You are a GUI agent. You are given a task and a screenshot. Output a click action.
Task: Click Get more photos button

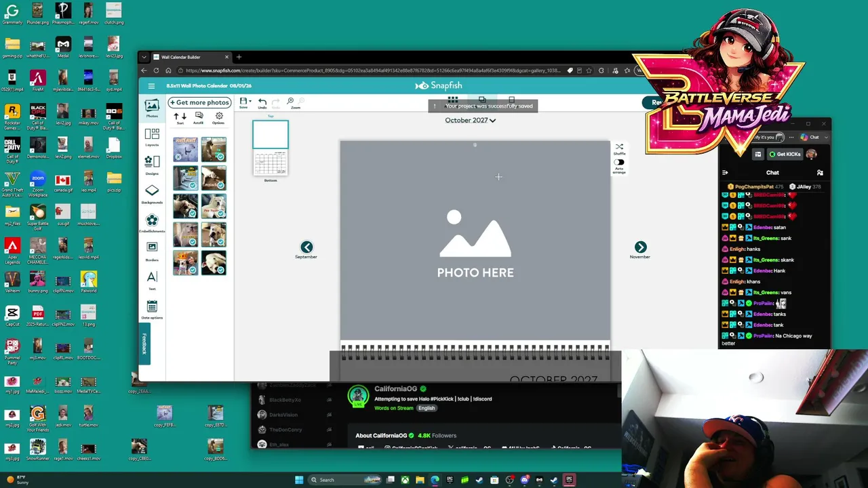click(199, 102)
